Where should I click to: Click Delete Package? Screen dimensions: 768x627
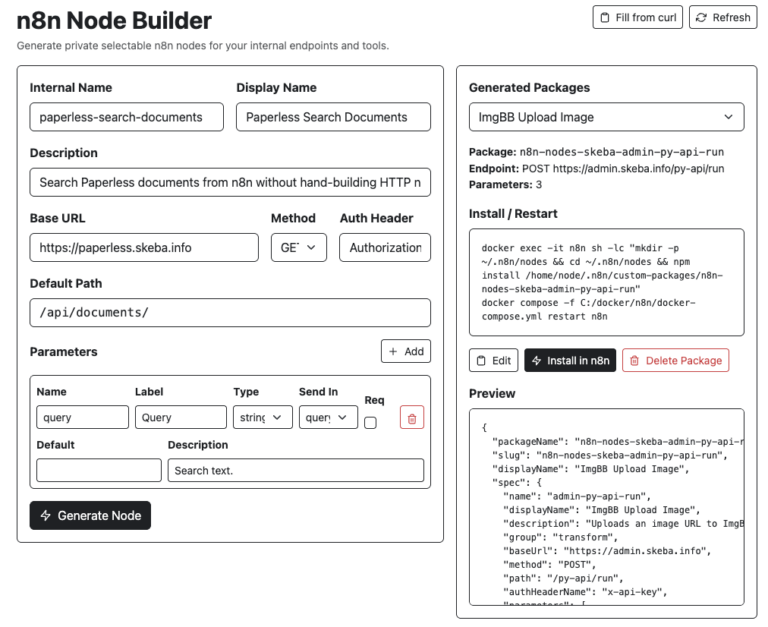tap(675, 361)
